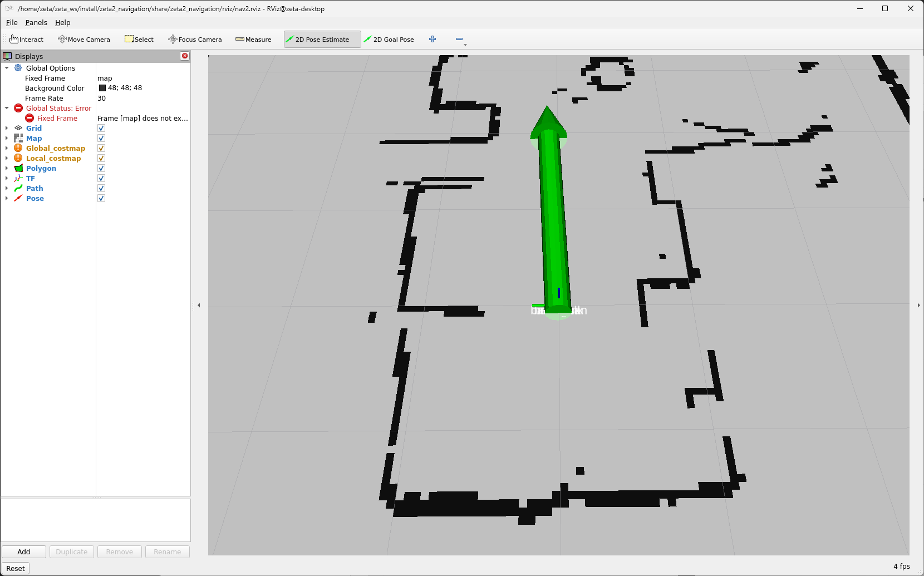The height and width of the screenshot is (576, 924).
Task: Click the TF display icon
Action: (x=18, y=178)
